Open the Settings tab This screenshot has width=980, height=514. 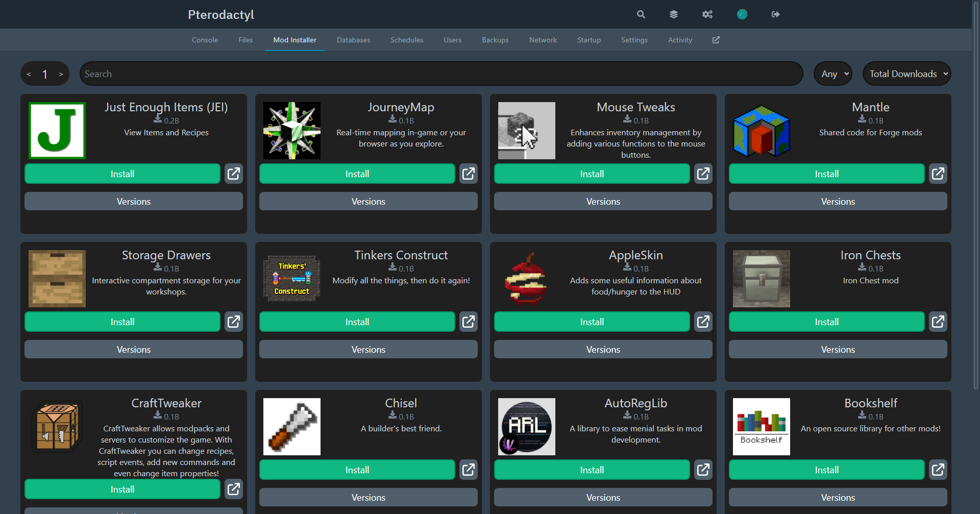click(634, 40)
